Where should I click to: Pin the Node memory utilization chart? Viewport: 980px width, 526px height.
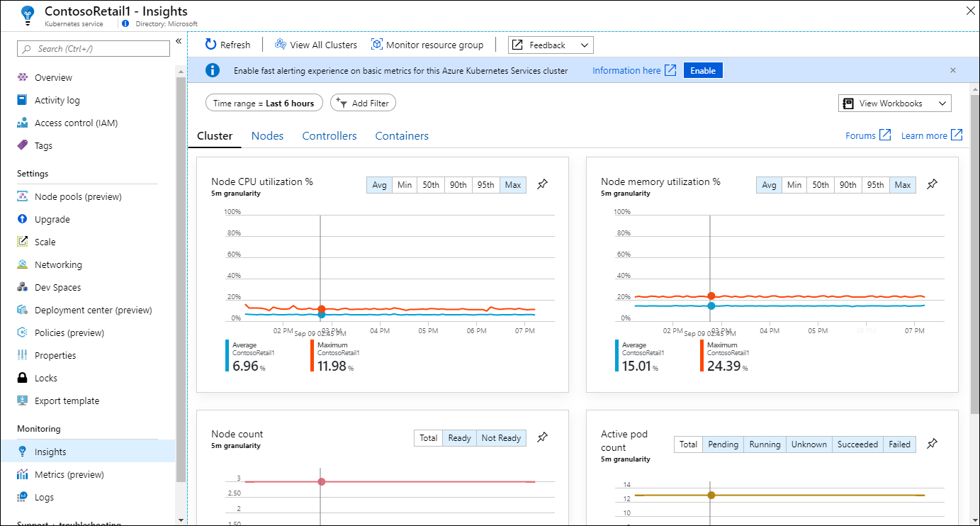tap(932, 184)
